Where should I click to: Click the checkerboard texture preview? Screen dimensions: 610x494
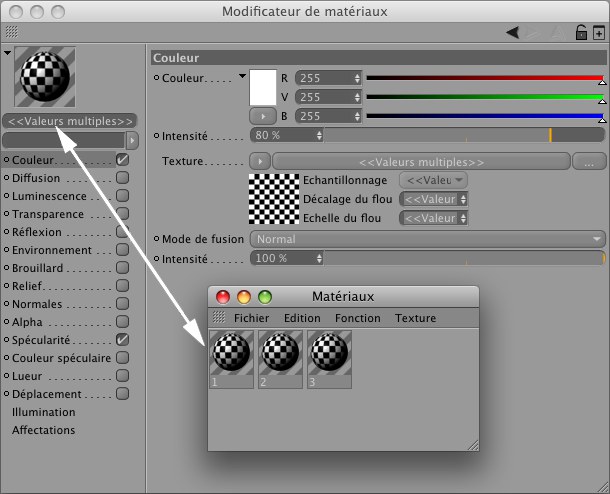tap(273, 198)
